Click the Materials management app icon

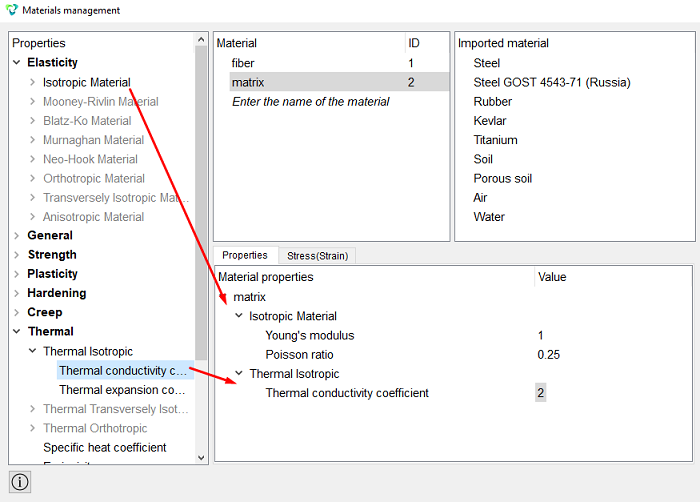(x=12, y=10)
